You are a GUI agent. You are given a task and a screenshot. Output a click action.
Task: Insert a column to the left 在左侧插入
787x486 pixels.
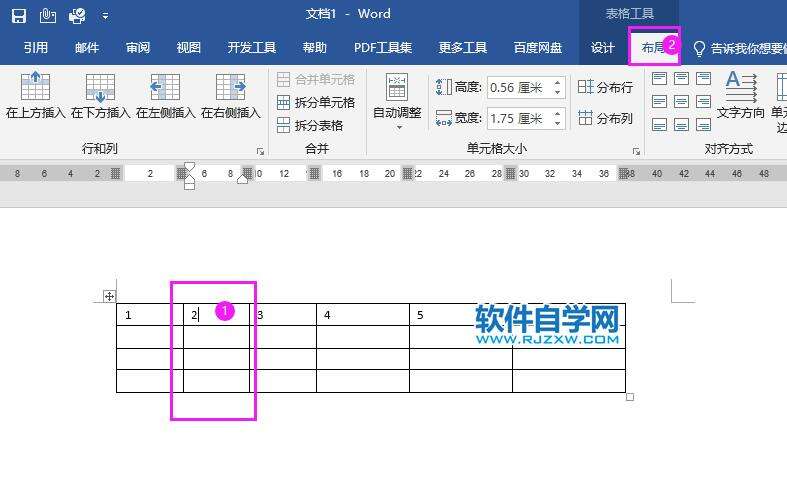tap(165, 95)
